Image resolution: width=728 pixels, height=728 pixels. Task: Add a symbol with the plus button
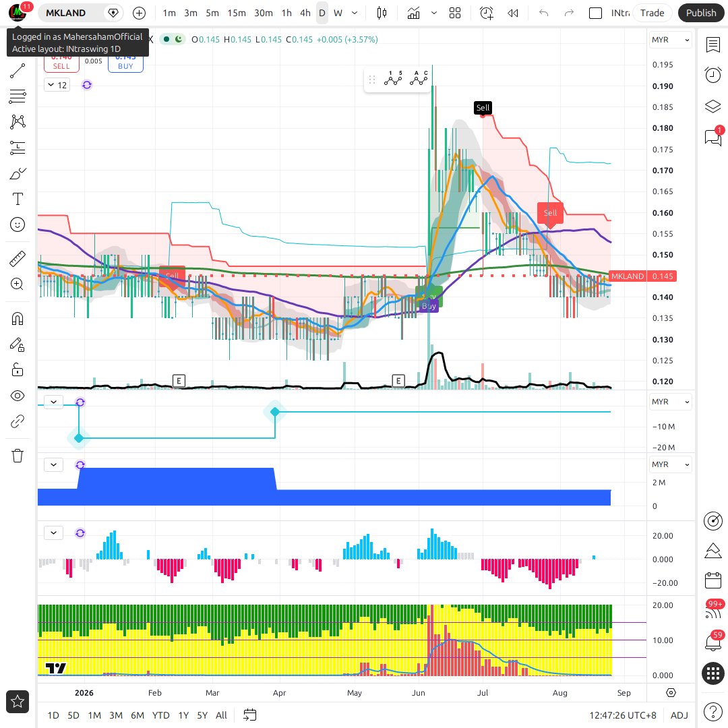click(x=140, y=13)
